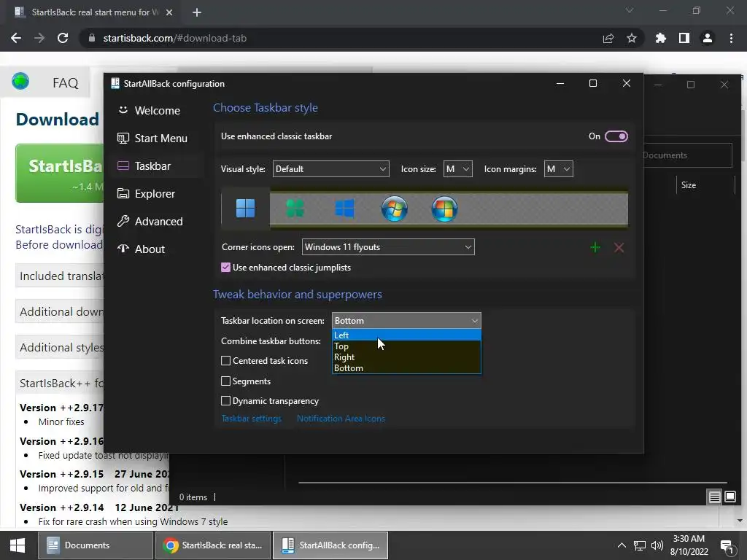Open Chrome profile avatar icon
This screenshot has height=560, width=747.
708,38
